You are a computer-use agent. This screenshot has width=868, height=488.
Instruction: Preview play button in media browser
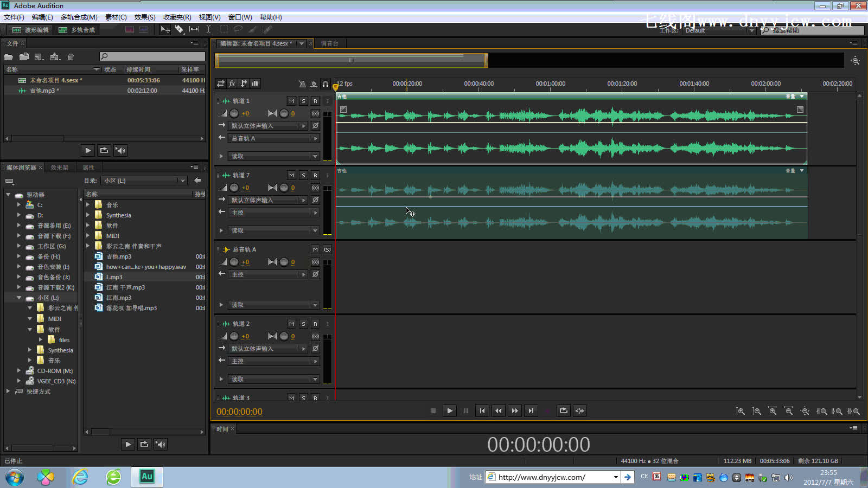pyautogui.click(x=127, y=444)
